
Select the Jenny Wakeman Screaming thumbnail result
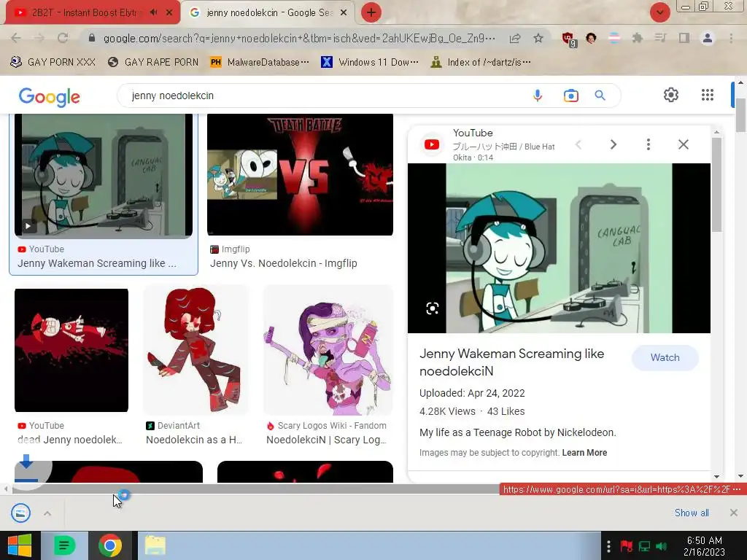click(x=104, y=176)
